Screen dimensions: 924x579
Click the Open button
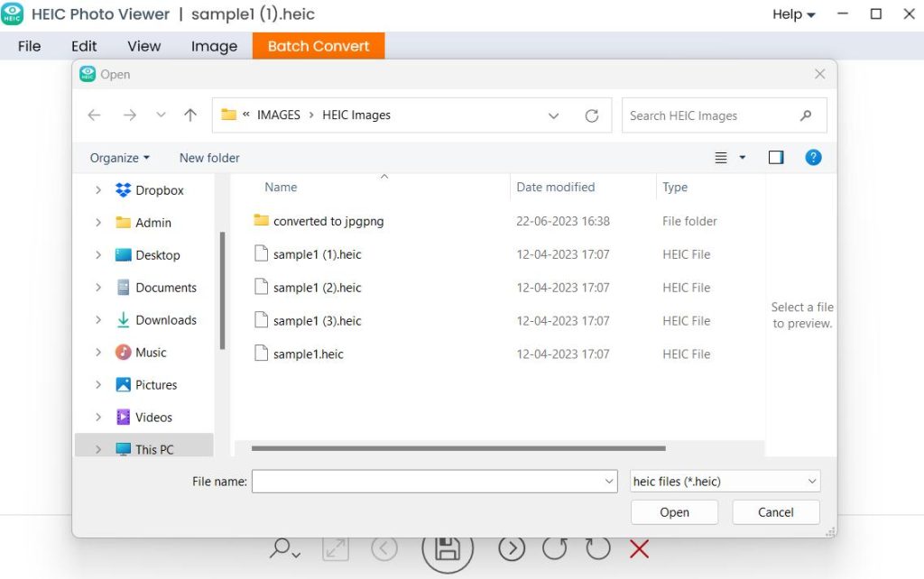click(x=674, y=512)
